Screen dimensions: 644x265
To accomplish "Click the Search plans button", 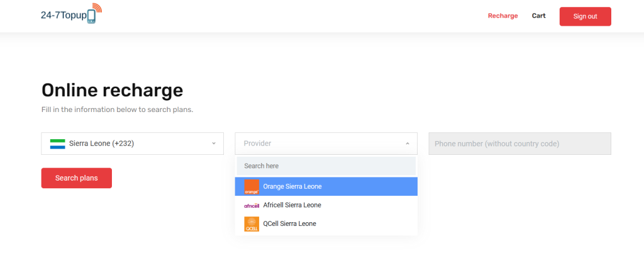I will point(76,178).
